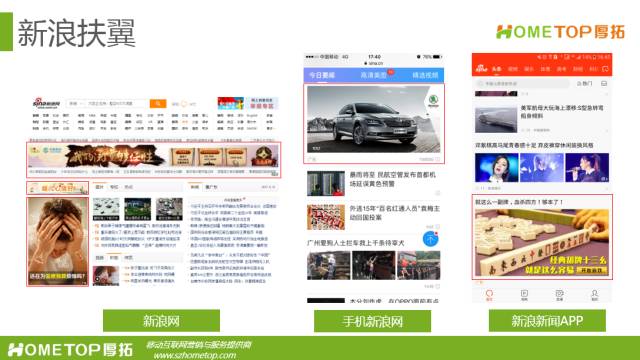Viewport: 640px width, 360px height.
Task: Click the colorful promo image at desktop site top-right
Action: 231,103
